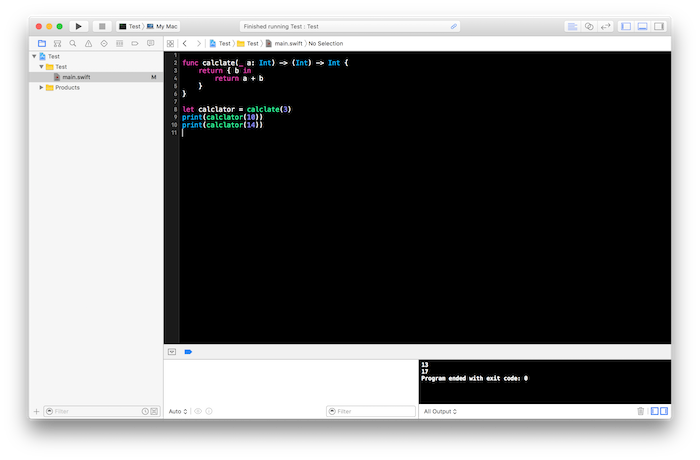Image resolution: width=700 pixels, height=460 pixels.
Task: Show the version editor
Action: (605, 26)
